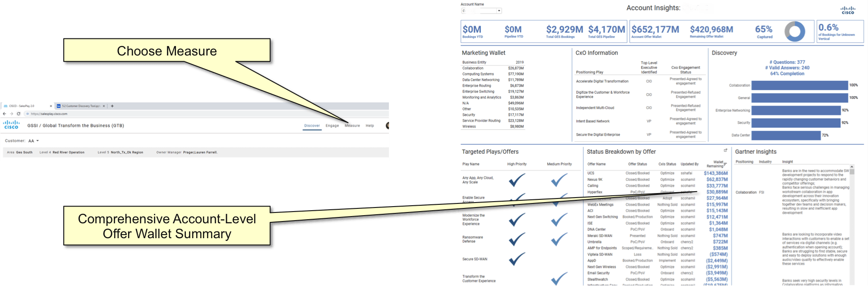The image size is (868, 286).
Task: Click Medium Priority checkmark for Modernize the Workforce Experience
Action: coord(559,220)
